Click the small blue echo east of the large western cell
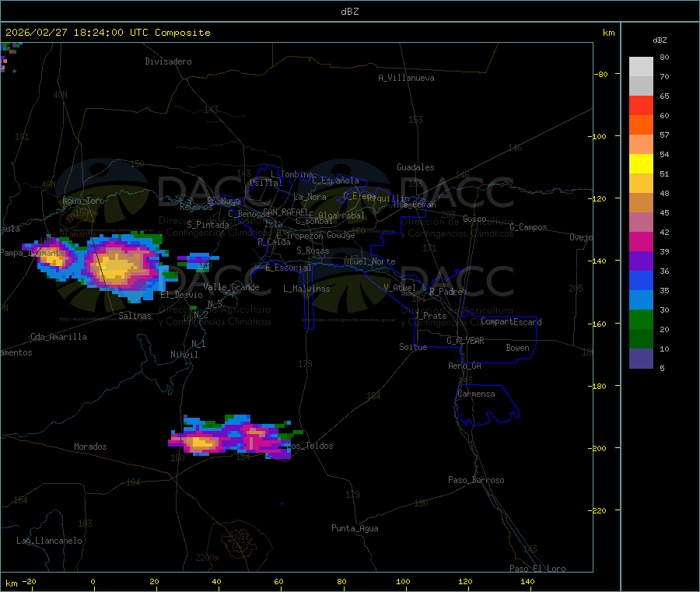Image resolution: width=700 pixels, height=592 pixels. pyautogui.click(x=198, y=261)
